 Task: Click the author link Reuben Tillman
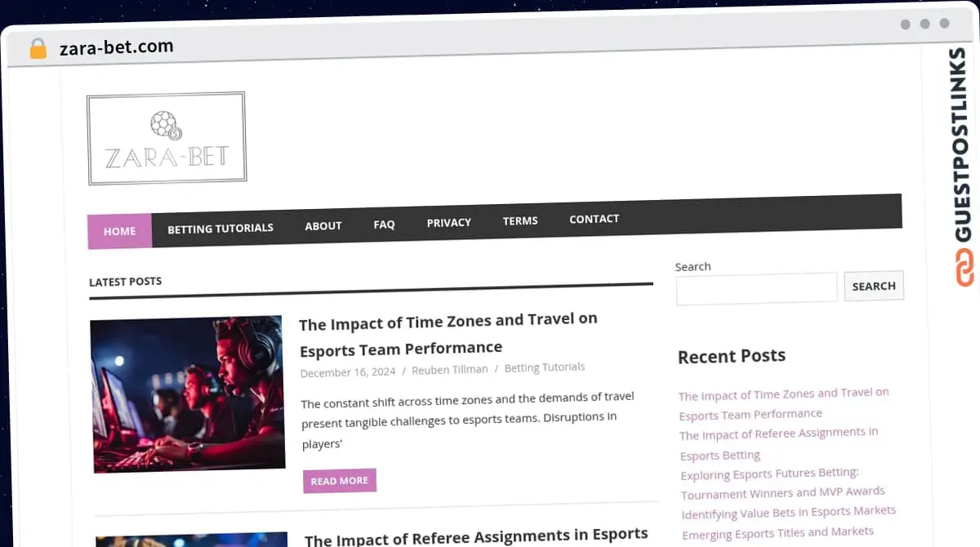click(450, 369)
